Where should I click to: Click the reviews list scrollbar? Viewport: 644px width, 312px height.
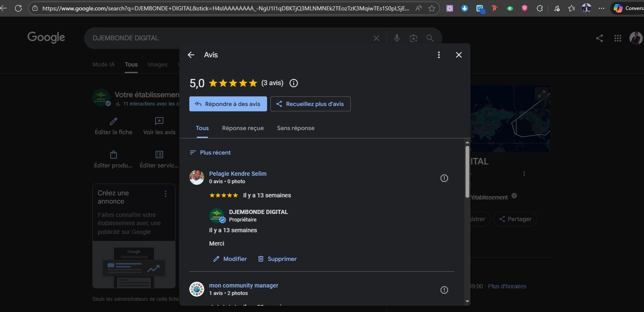(467, 171)
